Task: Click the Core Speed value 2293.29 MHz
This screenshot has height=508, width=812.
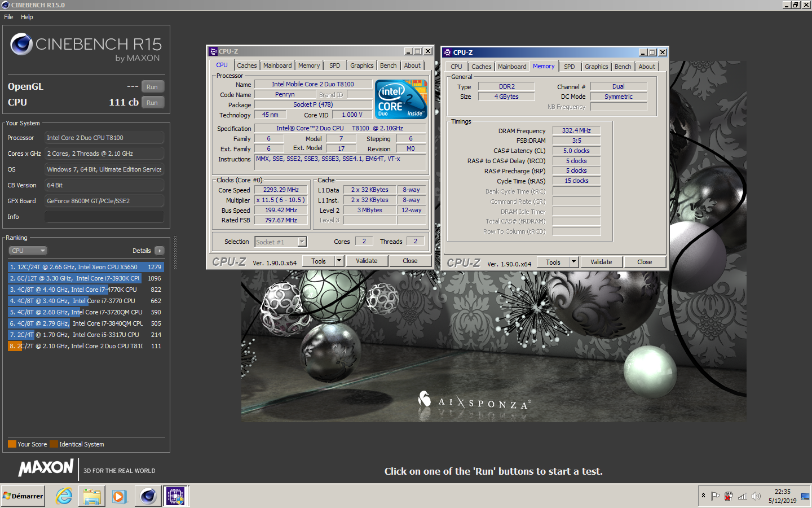Action: click(281, 190)
